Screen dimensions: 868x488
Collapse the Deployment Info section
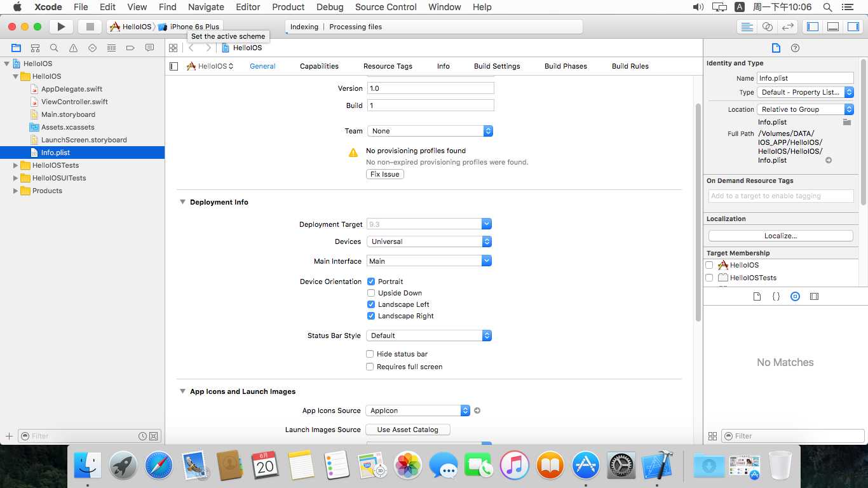[182, 202]
